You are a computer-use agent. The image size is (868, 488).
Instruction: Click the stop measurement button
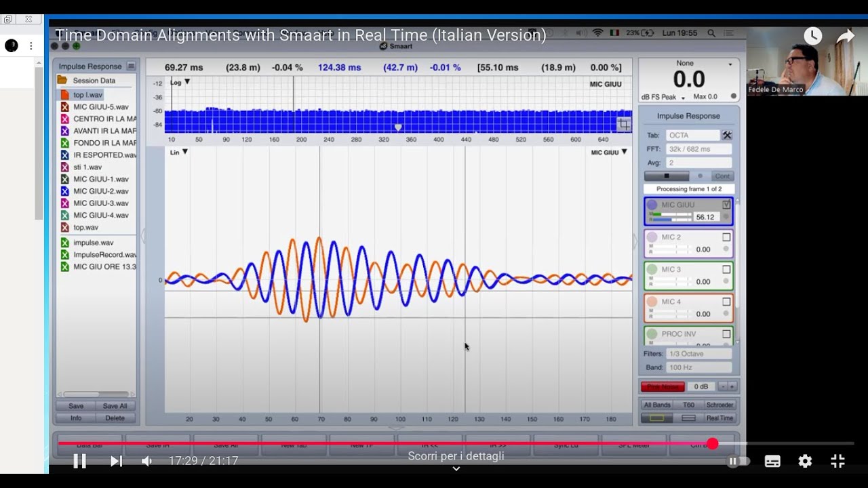point(667,176)
